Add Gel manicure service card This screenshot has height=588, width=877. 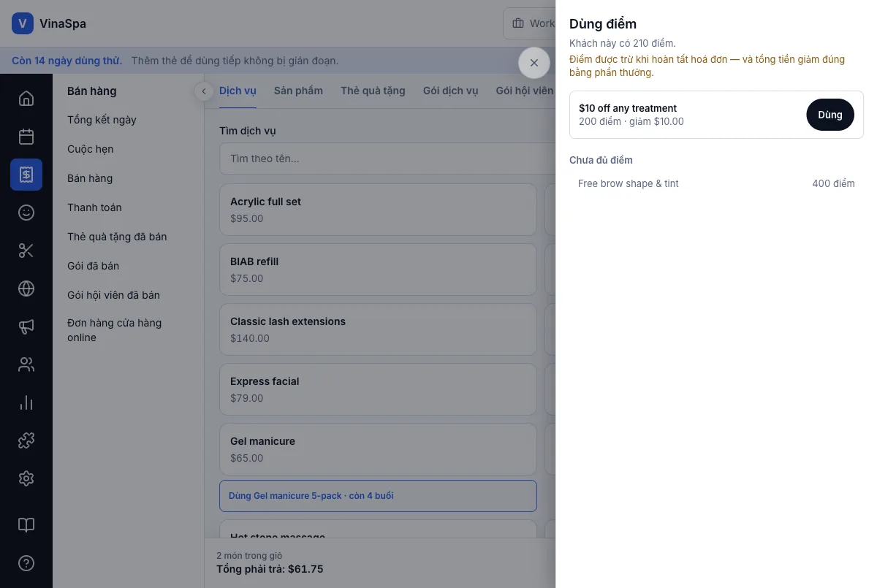[378, 449]
